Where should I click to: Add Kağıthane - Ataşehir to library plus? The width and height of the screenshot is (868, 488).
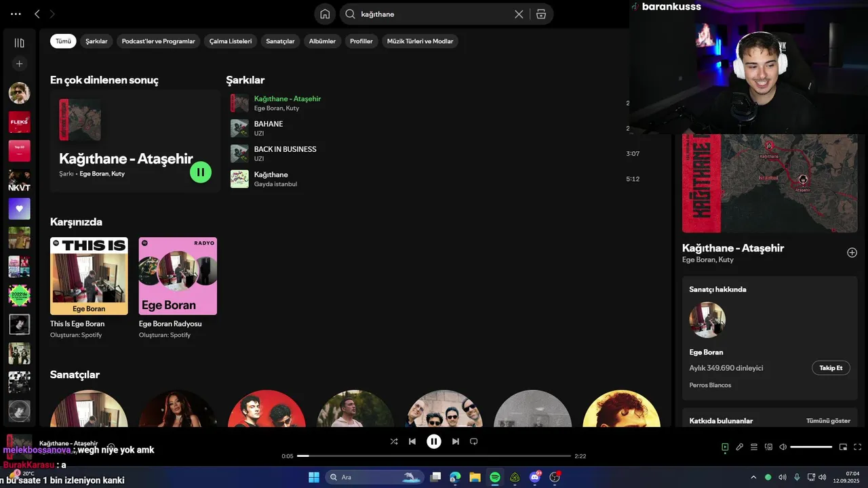(852, 253)
